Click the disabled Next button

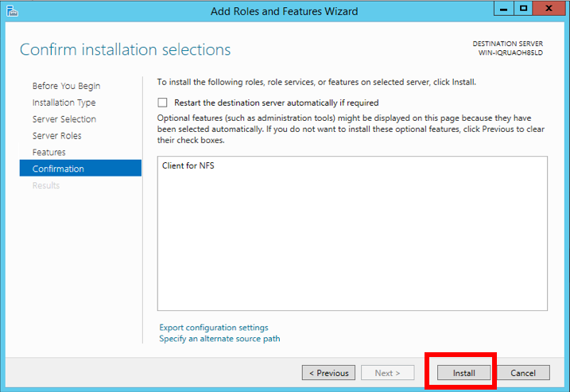(x=387, y=373)
